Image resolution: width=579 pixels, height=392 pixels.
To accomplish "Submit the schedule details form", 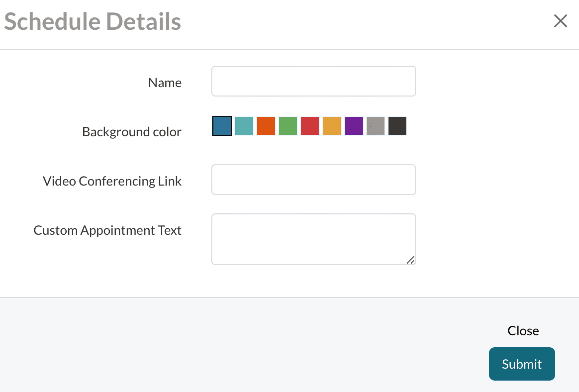I will (522, 364).
